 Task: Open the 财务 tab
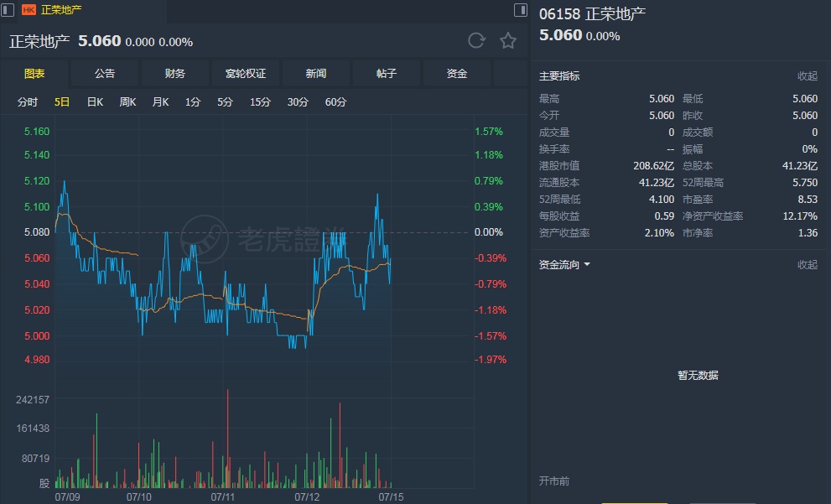(x=175, y=74)
